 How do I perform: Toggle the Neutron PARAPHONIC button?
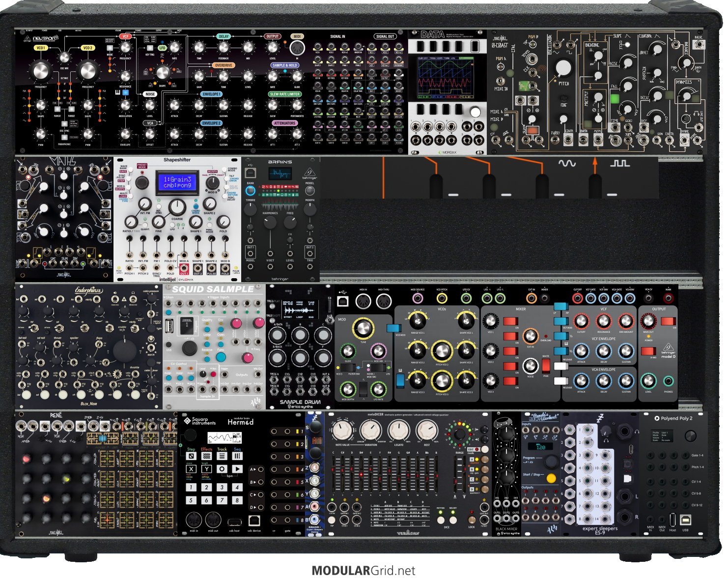(x=64, y=138)
